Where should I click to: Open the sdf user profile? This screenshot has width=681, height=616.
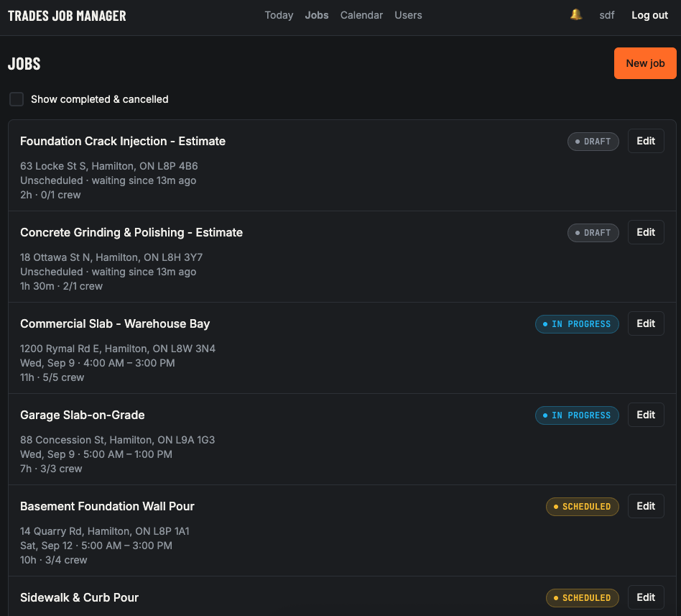click(x=607, y=15)
